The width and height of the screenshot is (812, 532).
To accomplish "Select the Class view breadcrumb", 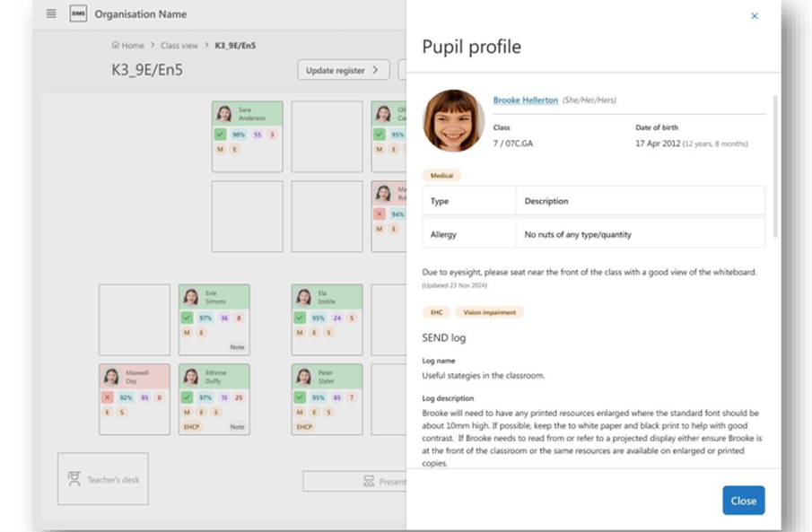I will pyautogui.click(x=179, y=46).
